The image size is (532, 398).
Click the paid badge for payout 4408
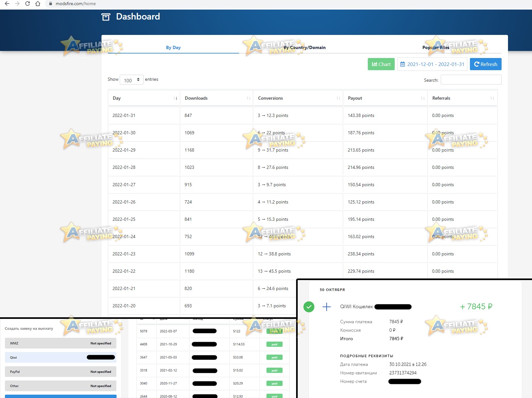[x=274, y=344]
